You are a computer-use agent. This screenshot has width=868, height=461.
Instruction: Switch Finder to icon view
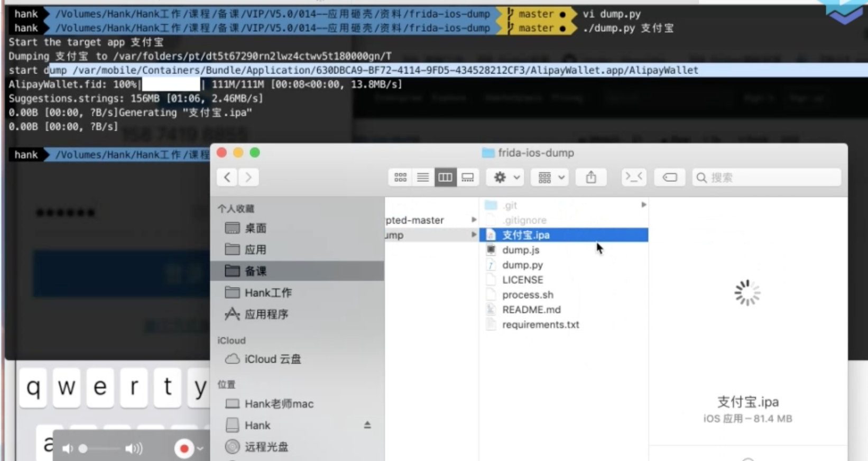tap(400, 178)
